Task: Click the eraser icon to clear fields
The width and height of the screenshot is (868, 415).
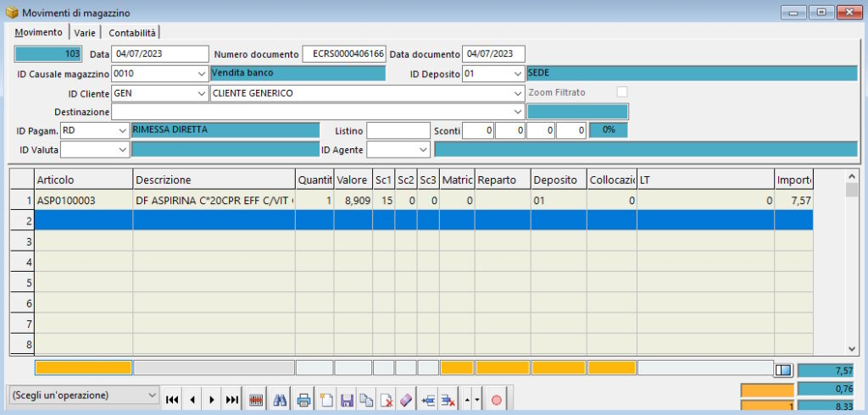Action: point(406,399)
